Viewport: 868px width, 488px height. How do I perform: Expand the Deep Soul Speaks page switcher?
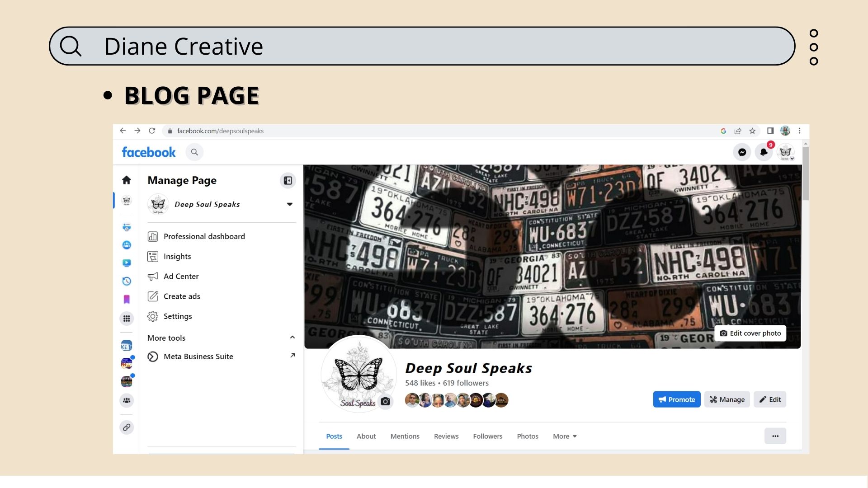coord(289,204)
